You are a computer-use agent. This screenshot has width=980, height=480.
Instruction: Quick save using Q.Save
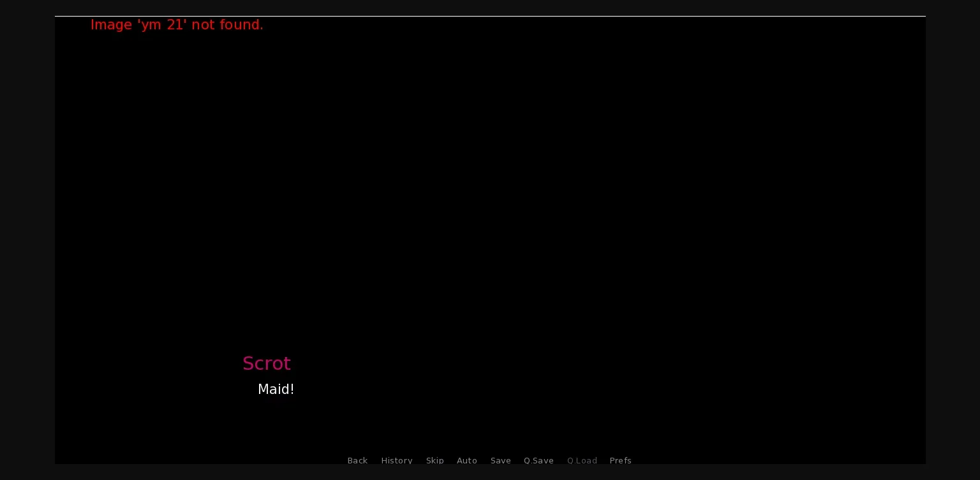tap(538, 460)
